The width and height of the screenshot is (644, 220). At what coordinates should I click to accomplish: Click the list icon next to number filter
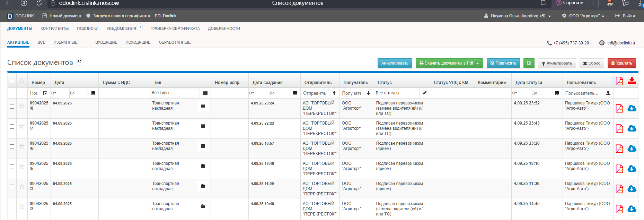[45, 93]
